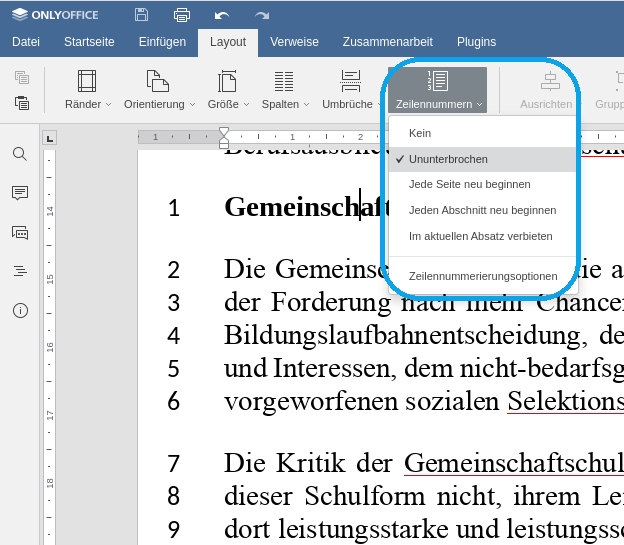Click the Undo arrow
This screenshot has height=545, width=624.
[222, 16]
